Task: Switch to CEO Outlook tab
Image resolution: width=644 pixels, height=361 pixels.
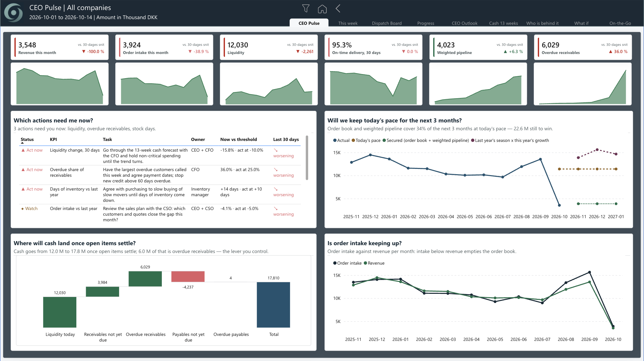Action: (464, 23)
